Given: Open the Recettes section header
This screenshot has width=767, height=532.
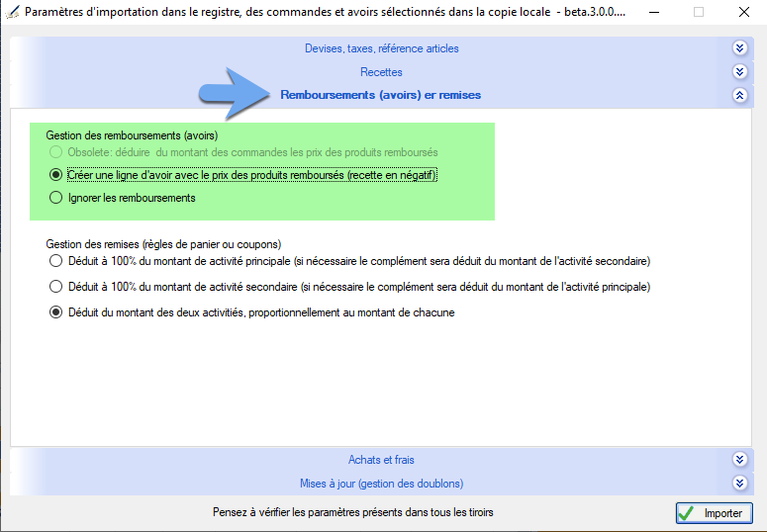Looking at the screenshot, I should [381, 72].
